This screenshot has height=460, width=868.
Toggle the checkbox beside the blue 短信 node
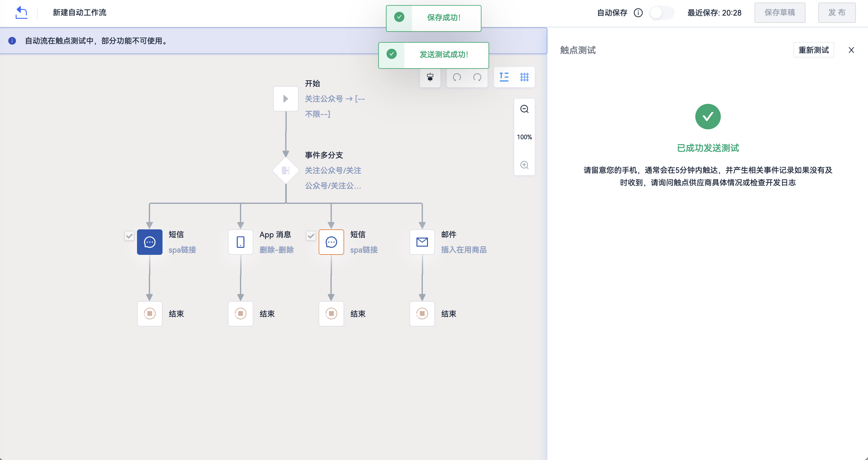point(129,236)
